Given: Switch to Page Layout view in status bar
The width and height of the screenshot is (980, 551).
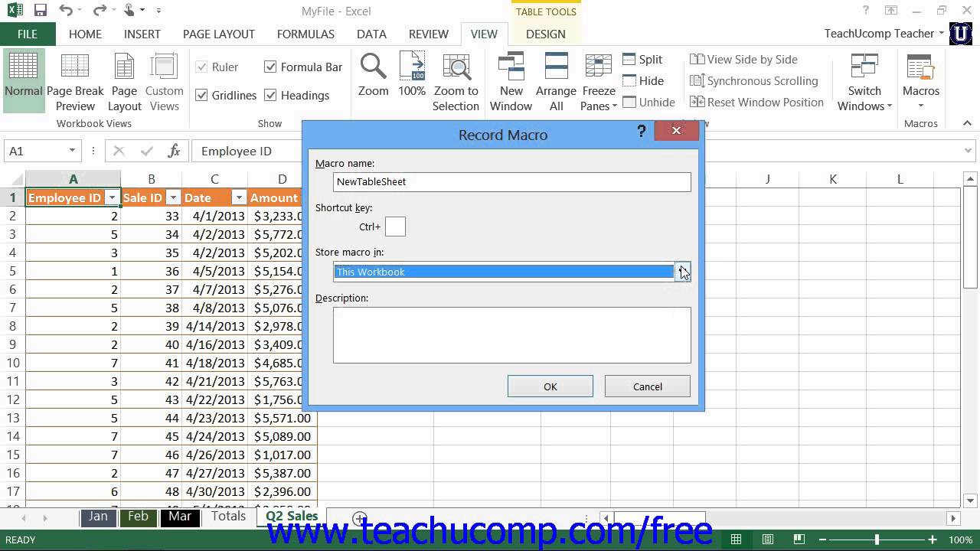Looking at the screenshot, I should [x=768, y=540].
